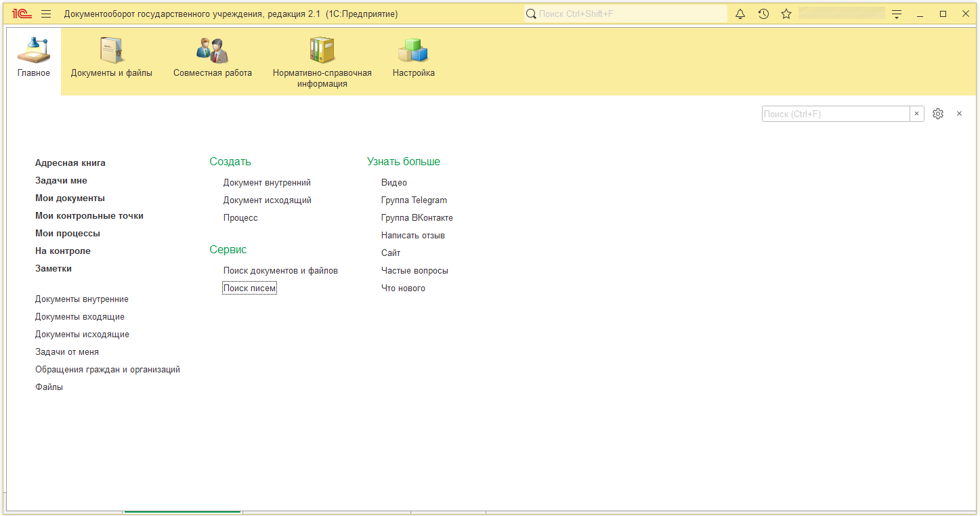
Task: Open Поиск документов и файлов
Action: pos(280,271)
